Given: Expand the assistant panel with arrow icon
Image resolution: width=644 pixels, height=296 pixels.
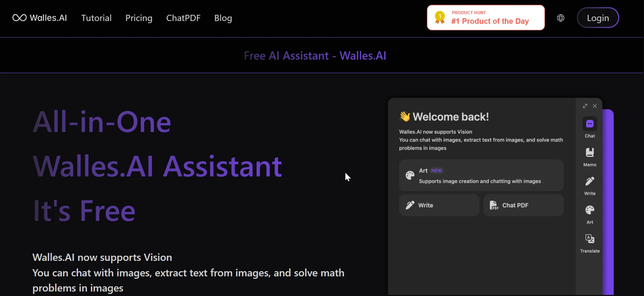Looking at the screenshot, I should coord(585,106).
